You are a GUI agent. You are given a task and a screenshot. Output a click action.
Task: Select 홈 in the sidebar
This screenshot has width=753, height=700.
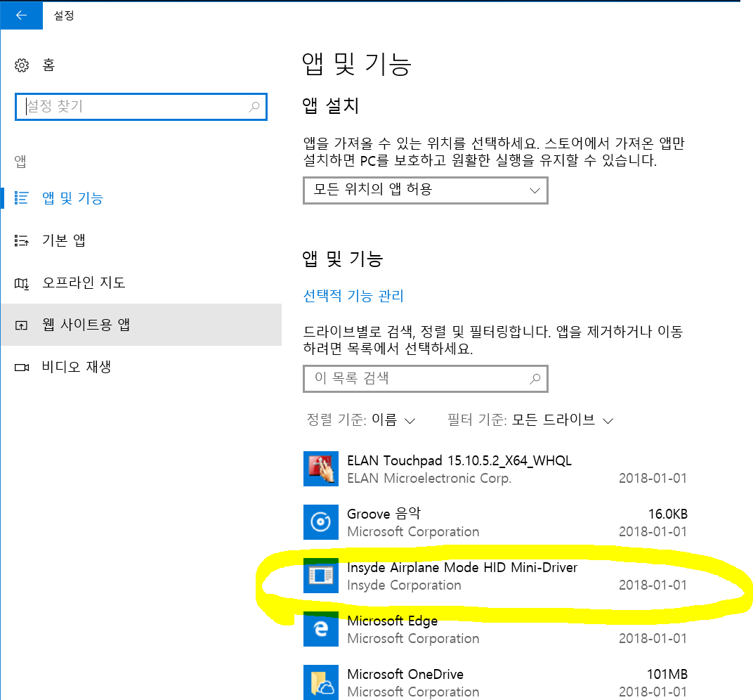(x=48, y=65)
